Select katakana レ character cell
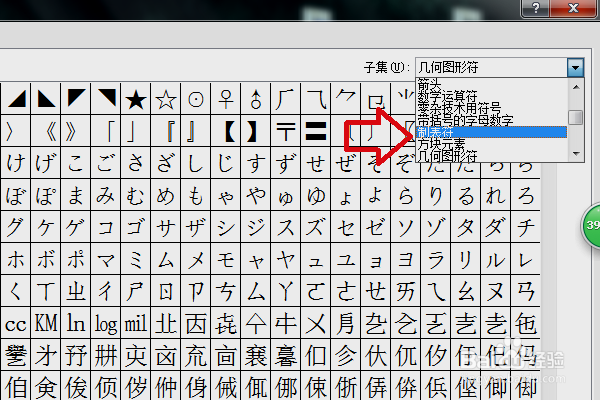Viewport: 600px width, 400px height. coord(525,260)
